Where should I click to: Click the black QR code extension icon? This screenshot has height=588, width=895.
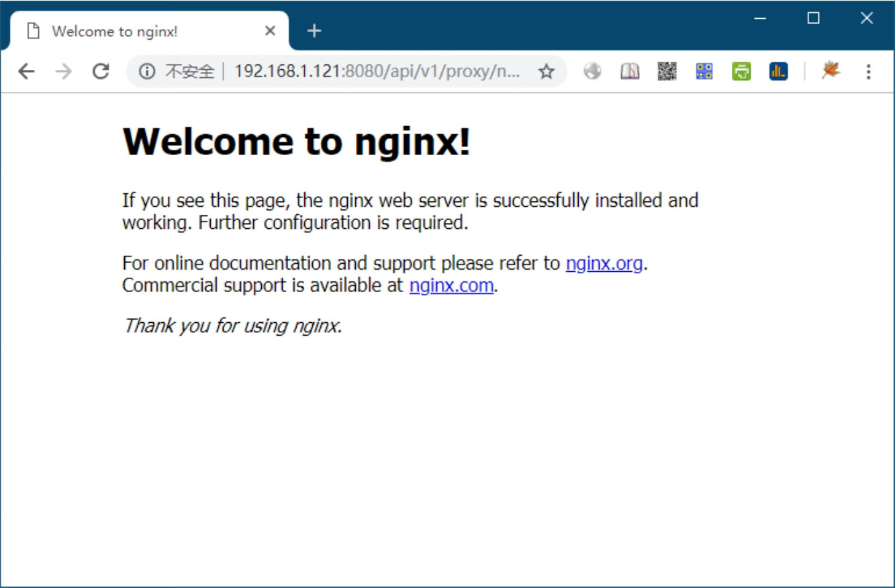[667, 71]
